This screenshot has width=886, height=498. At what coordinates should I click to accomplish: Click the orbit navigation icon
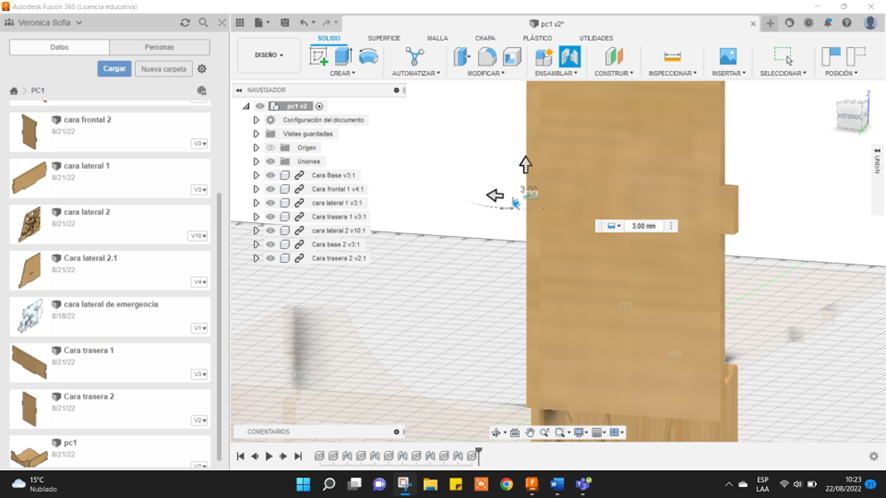pos(496,432)
